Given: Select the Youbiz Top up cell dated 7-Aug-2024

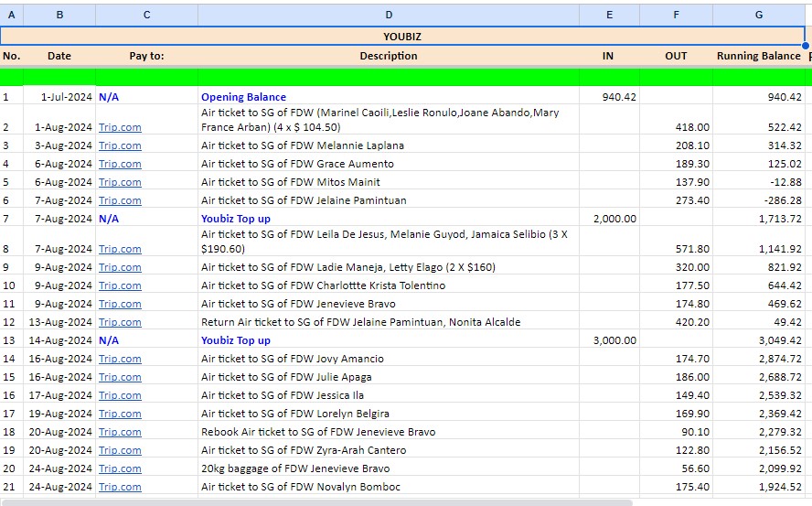Looking at the screenshot, I should coord(389,219).
